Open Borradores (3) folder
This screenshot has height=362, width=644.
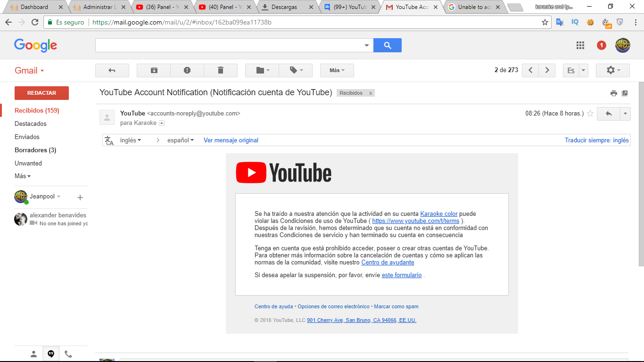[x=35, y=150]
